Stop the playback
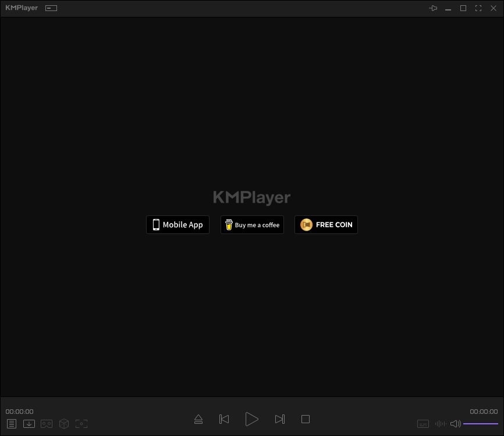Screen dimensions: 504x436 (x=305, y=419)
